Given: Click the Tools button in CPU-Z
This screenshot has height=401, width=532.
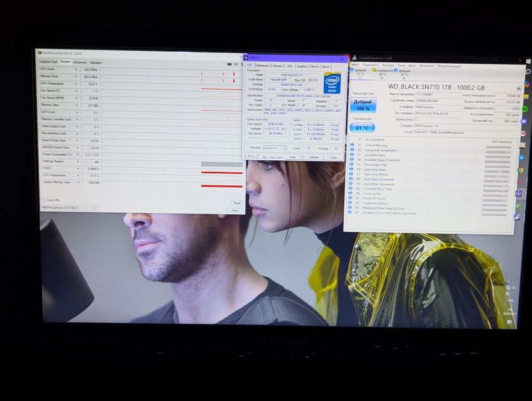Looking at the screenshot, I should (292, 157).
